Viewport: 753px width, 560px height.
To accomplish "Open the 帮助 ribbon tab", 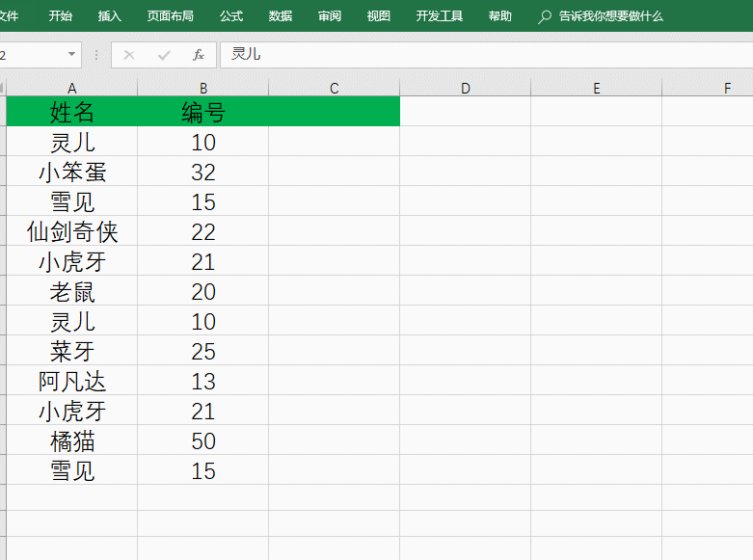I will pos(500,16).
